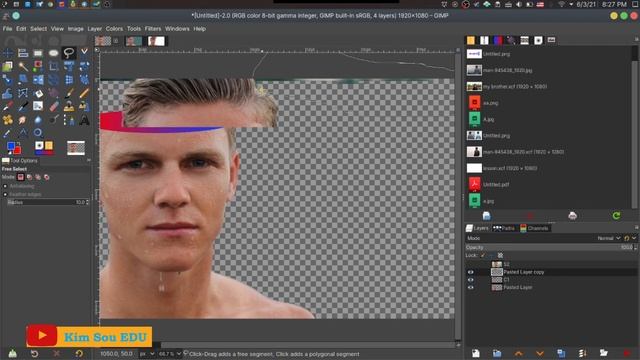Image resolution: width=640 pixels, height=360 pixels.
Task: Select the Eraser tool
Action: tap(53, 107)
